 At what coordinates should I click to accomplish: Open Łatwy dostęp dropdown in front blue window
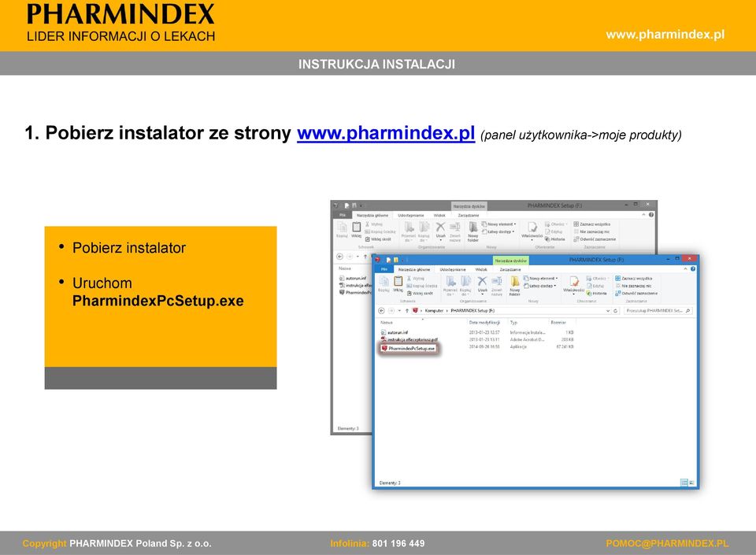[540, 286]
